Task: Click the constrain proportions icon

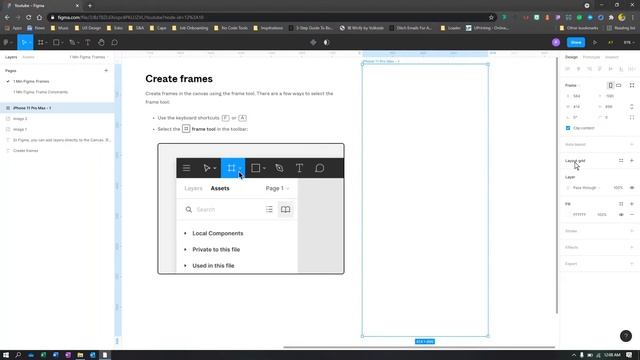Action: click(632, 107)
